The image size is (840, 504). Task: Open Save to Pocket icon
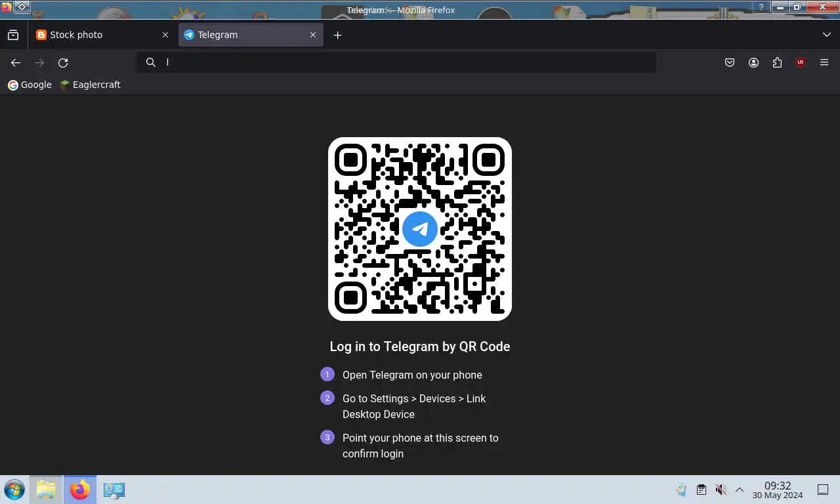click(x=730, y=62)
